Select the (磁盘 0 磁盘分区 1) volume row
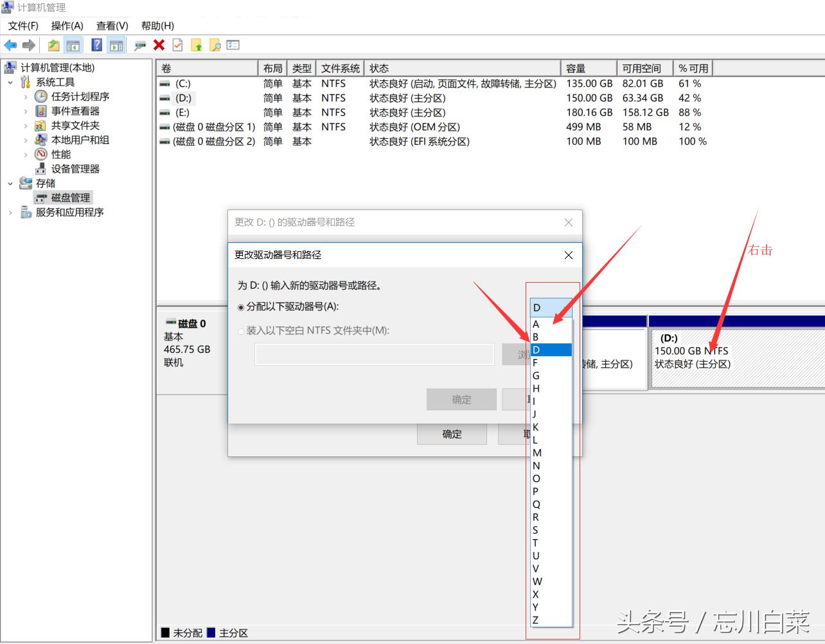Viewport: 825px width, 644px height. [433, 127]
